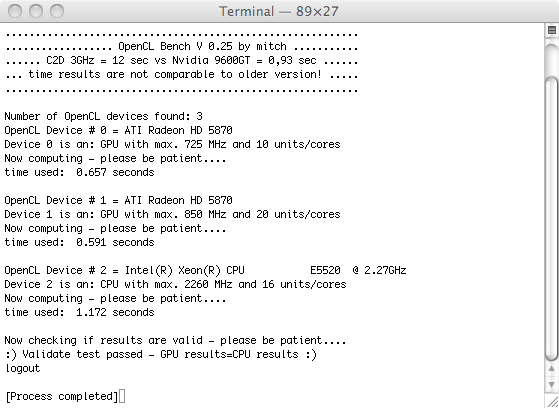Click the 'OpenCL Device # 0' Radeon line
Screen dimensions: 559x408
118,131
